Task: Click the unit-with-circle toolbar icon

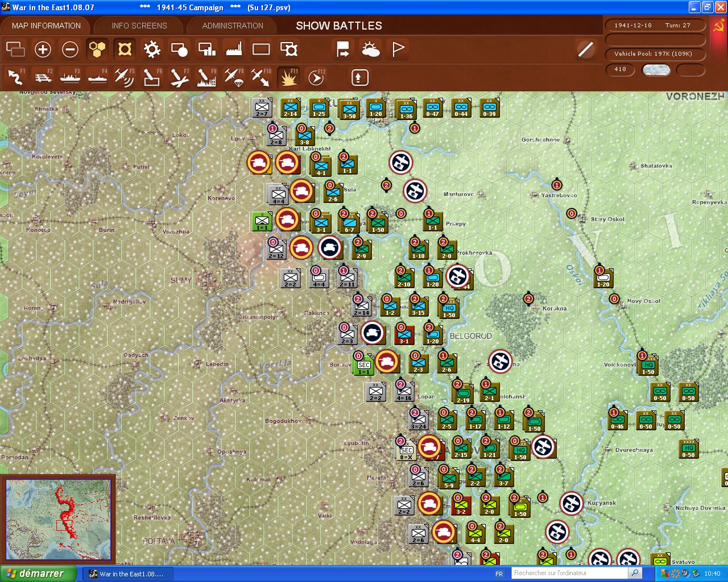Action: pyautogui.click(x=179, y=49)
